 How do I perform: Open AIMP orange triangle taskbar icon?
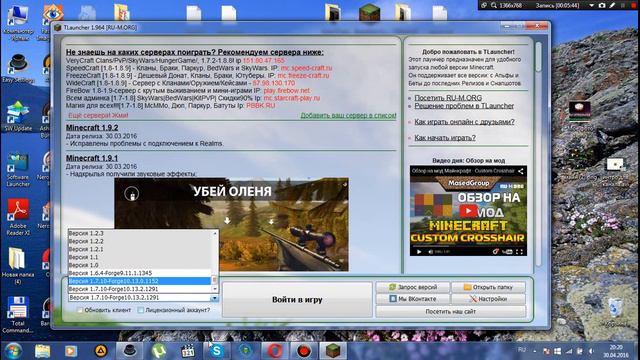[x=101, y=351]
